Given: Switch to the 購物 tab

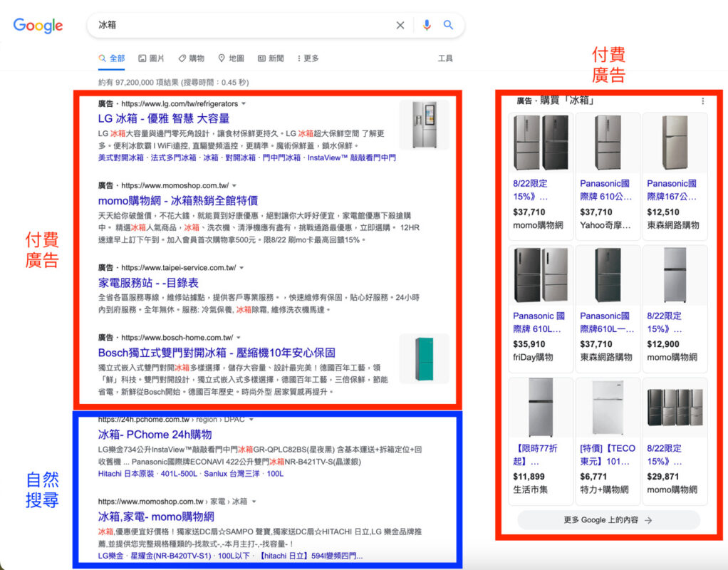Looking at the screenshot, I should (192, 58).
